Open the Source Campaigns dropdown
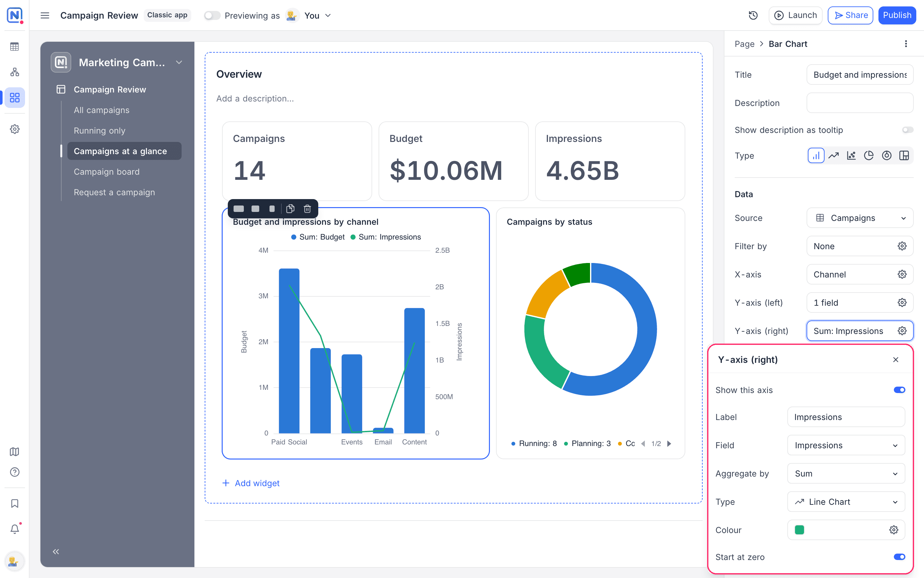The image size is (924, 578). click(x=860, y=218)
